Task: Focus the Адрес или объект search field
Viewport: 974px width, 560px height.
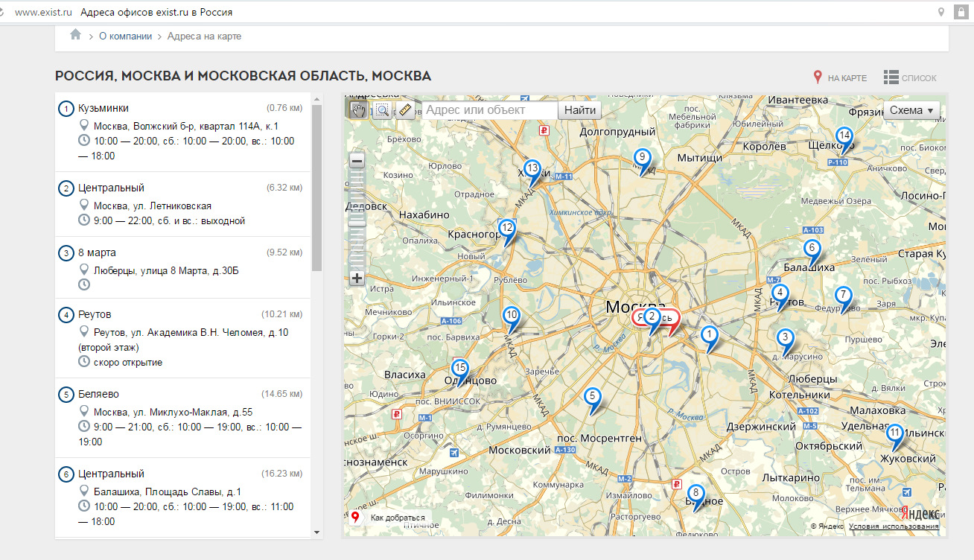Action: tap(490, 110)
